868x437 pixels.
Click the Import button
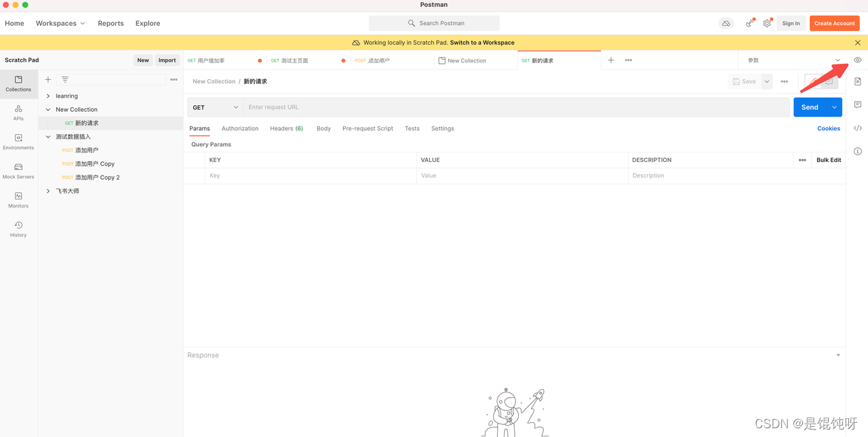167,60
